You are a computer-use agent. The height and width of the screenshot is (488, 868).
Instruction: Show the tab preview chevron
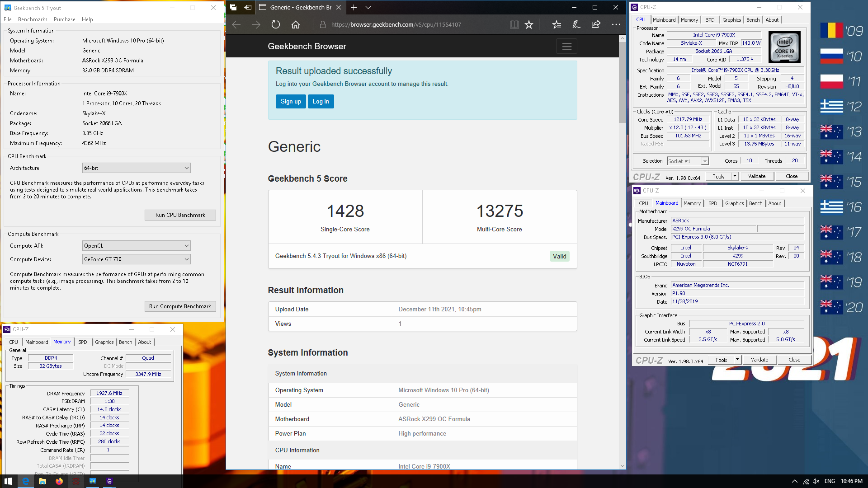[x=368, y=7]
